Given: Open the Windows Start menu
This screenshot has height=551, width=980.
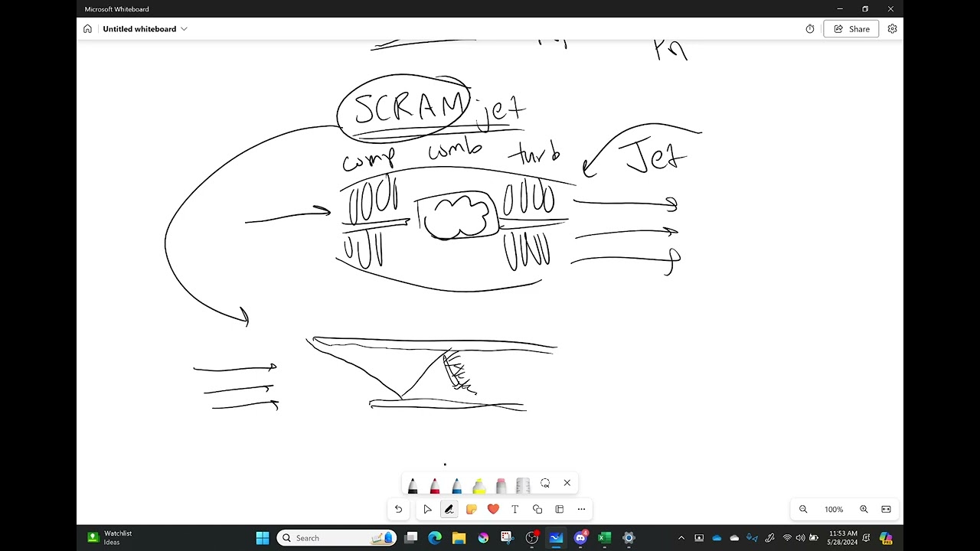Looking at the screenshot, I should pyautogui.click(x=263, y=538).
